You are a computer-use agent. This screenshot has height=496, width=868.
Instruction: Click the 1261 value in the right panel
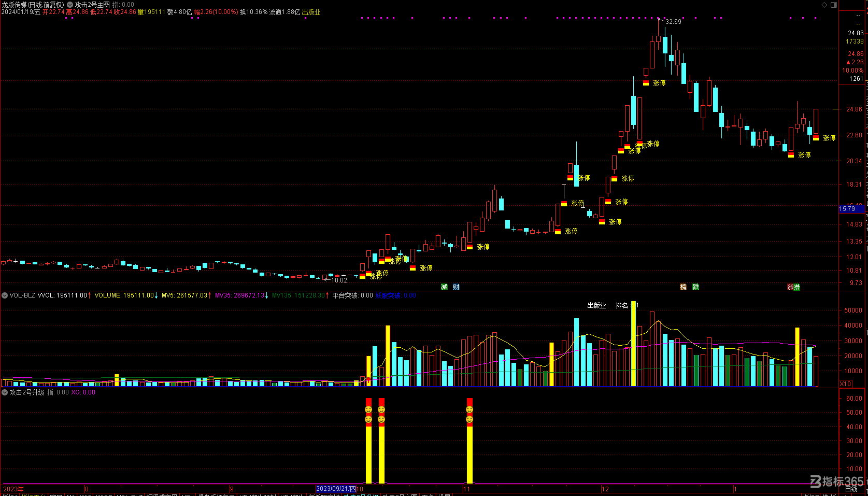point(856,79)
